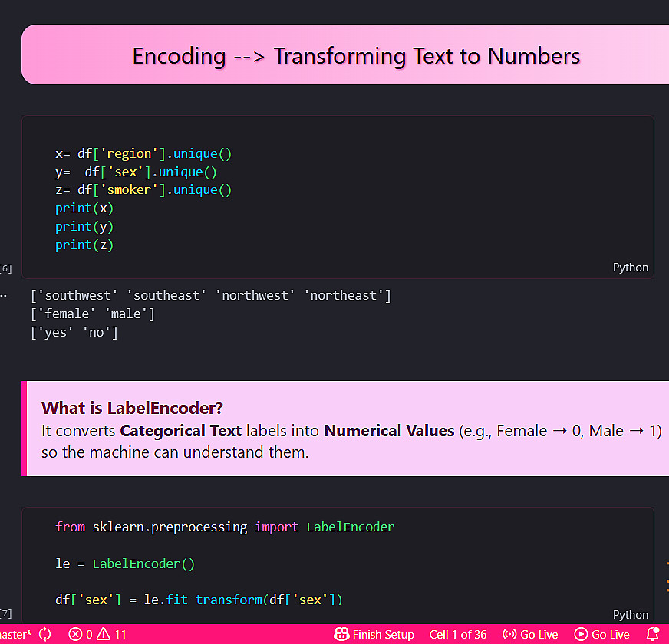Click the line x= df['region'].unique()
Image resolution: width=669 pixels, height=644 pixels.
143,153
